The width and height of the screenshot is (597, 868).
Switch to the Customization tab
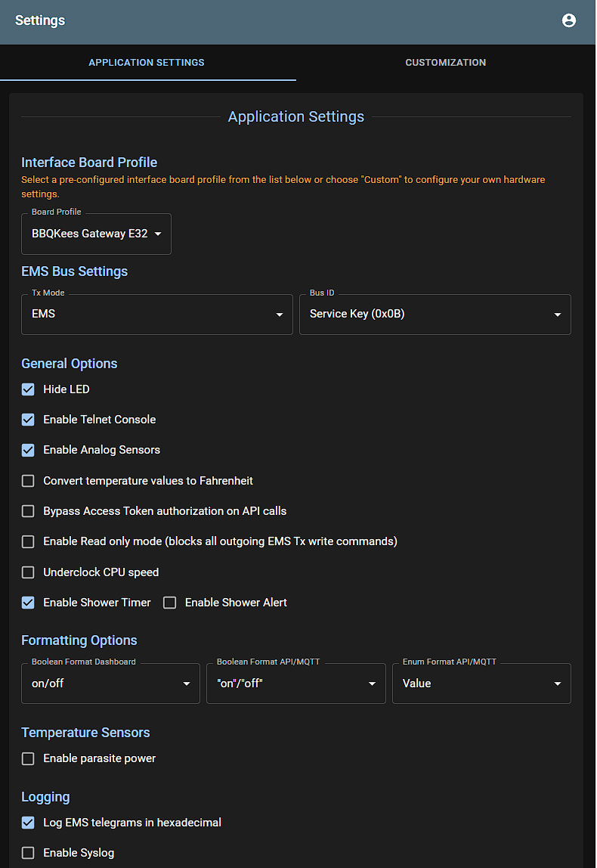click(445, 63)
